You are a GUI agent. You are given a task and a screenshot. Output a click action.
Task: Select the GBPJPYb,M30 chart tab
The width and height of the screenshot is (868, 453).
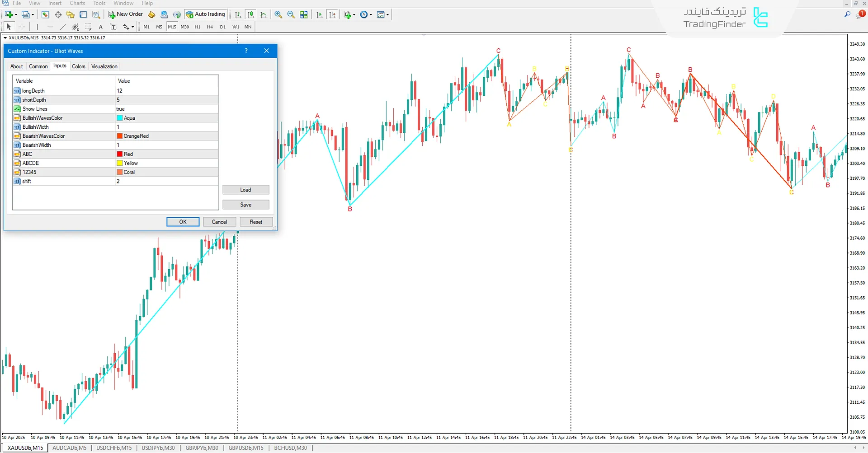[x=202, y=448]
